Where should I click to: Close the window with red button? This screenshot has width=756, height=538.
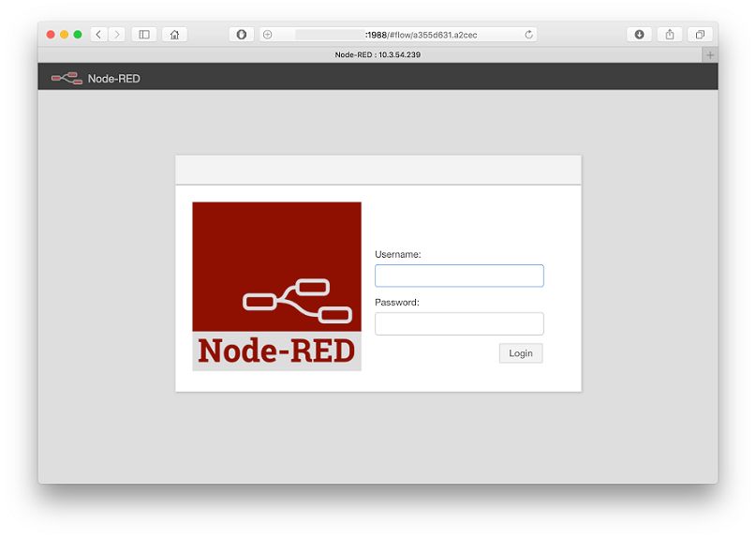(51, 35)
